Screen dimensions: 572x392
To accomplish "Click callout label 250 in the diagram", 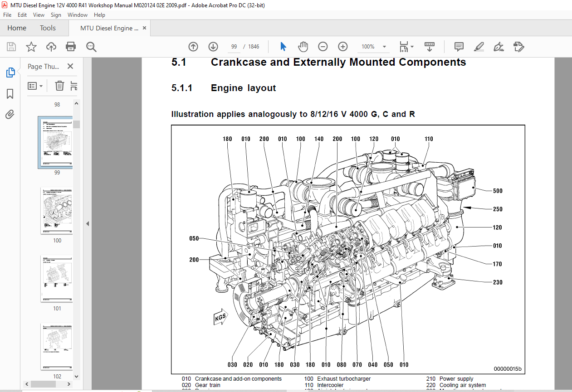I will 498,209.
